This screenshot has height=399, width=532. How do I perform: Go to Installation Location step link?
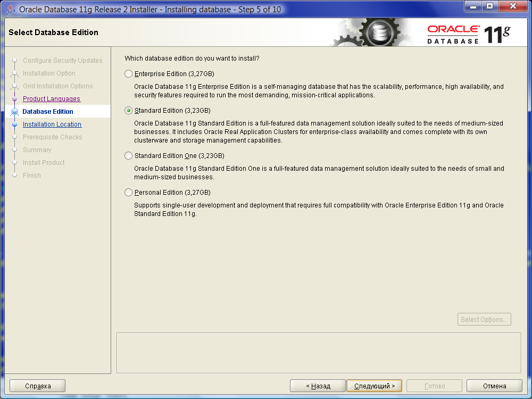[x=52, y=124]
